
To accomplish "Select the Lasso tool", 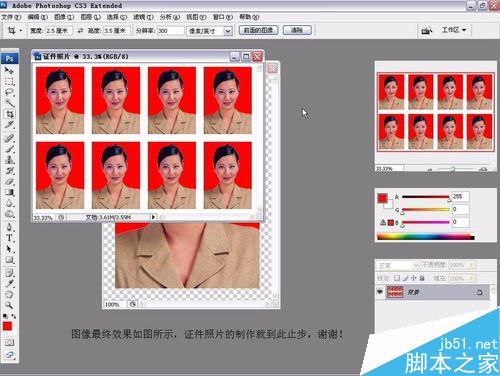I will 9,92.
